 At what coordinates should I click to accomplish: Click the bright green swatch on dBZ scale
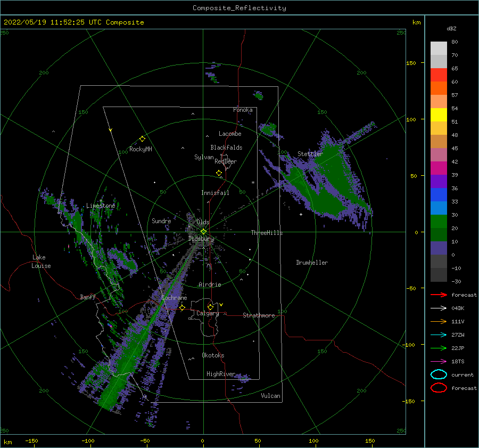coord(439,222)
